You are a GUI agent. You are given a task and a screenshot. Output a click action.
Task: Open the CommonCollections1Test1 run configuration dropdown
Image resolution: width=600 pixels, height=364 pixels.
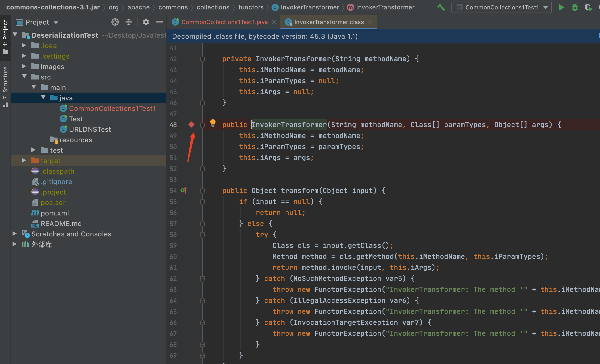click(x=501, y=7)
